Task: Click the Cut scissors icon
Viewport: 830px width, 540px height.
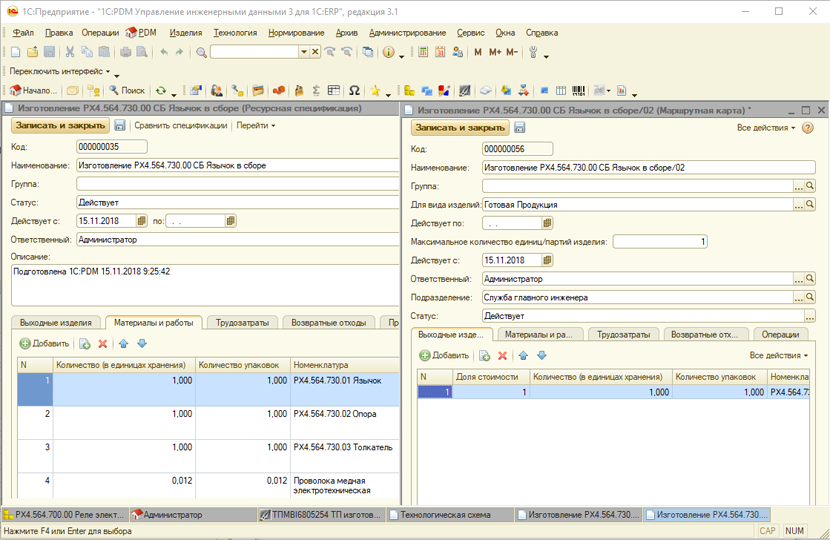Action: coord(69,52)
